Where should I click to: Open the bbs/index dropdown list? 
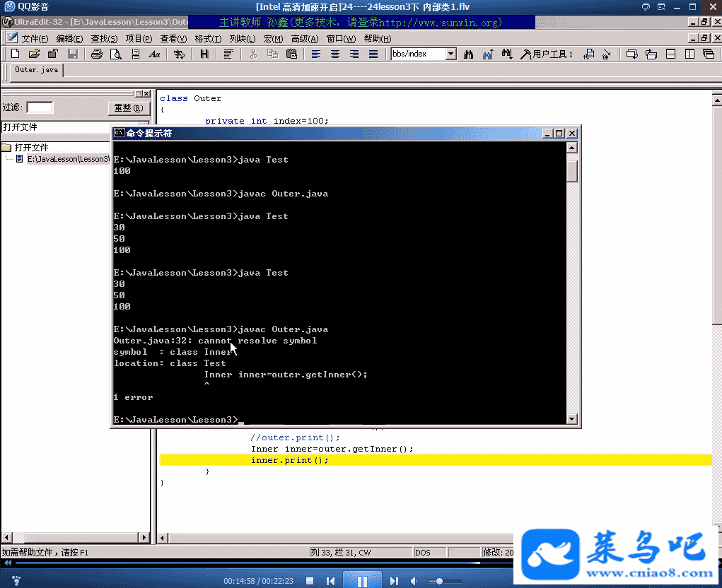[x=450, y=54]
